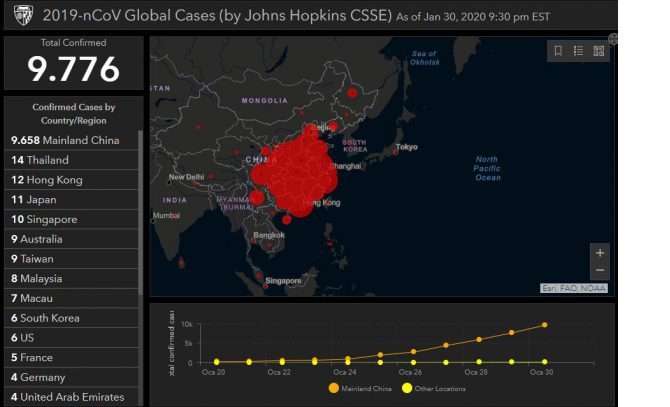Click the Oca 30 Mainland China data point
The image size is (670, 407).
pos(545,324)
